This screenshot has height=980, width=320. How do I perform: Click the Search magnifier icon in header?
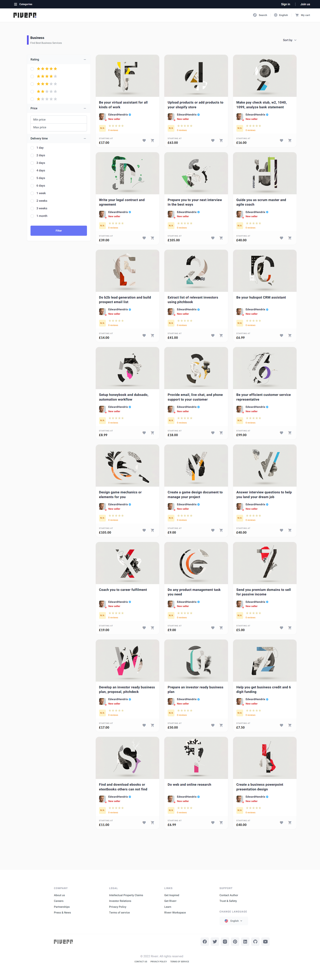255,15
